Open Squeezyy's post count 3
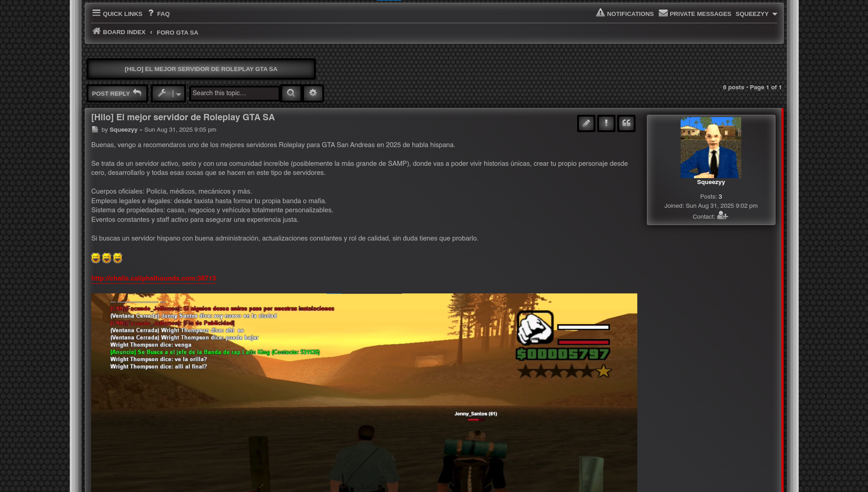This screenshot has height=492, width=868. [720, 197]
